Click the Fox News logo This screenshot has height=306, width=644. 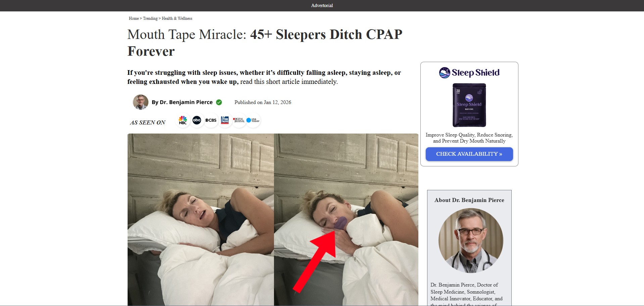tap(225, 120)
